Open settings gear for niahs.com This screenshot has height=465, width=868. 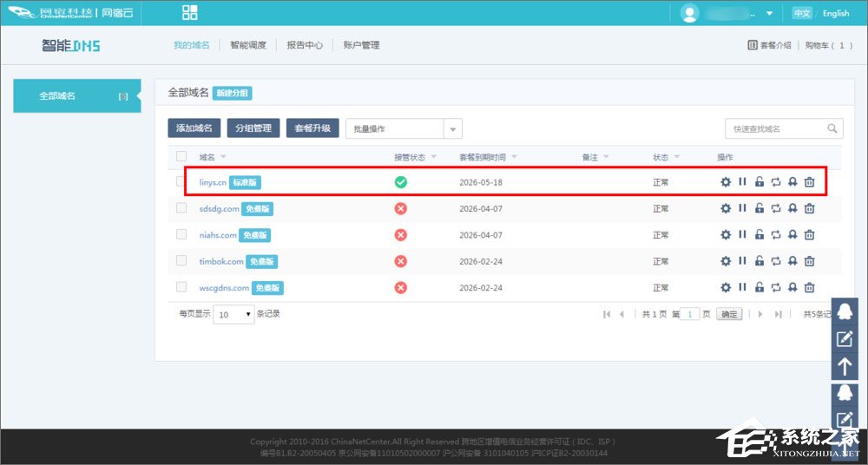click(x=726, y=235)
